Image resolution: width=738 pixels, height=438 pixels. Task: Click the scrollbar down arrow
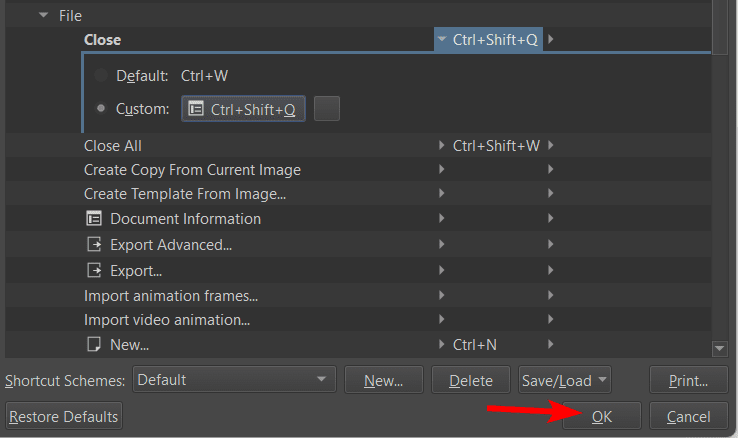pos(719,347)
